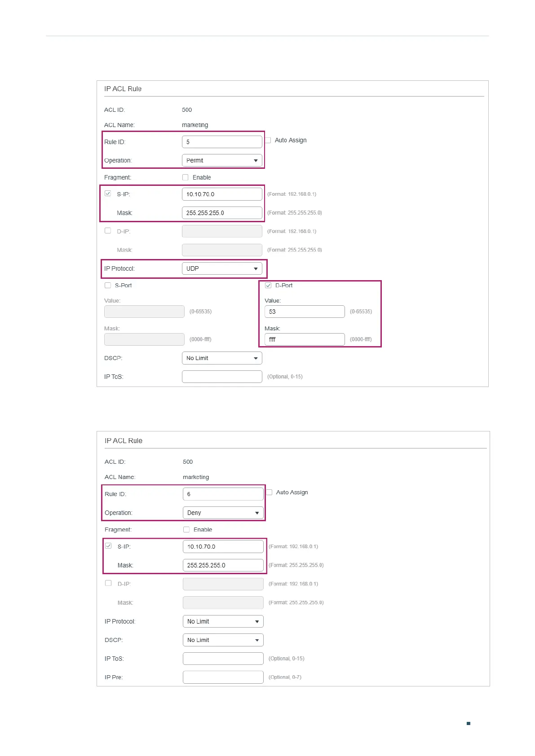Check Auto Assign next to Rule ID 5
This screenshot has height=756, width=535.
268,140
